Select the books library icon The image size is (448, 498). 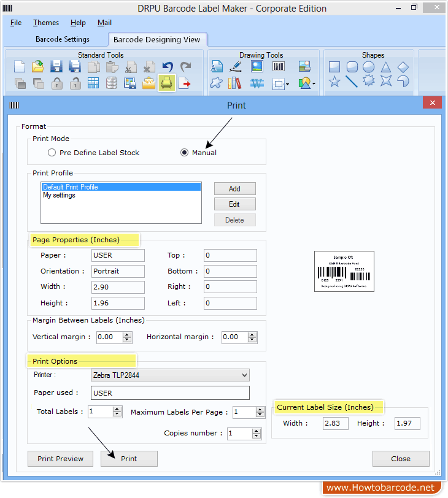(x=235, y=83)
